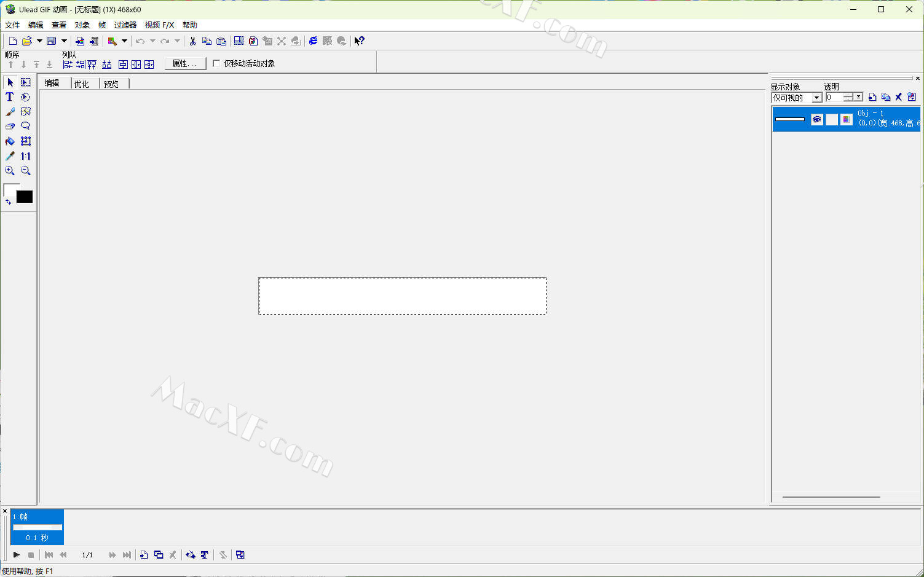Click the 1:1 actual size tool
Viewport: 924px width, 577px height.
25,156
